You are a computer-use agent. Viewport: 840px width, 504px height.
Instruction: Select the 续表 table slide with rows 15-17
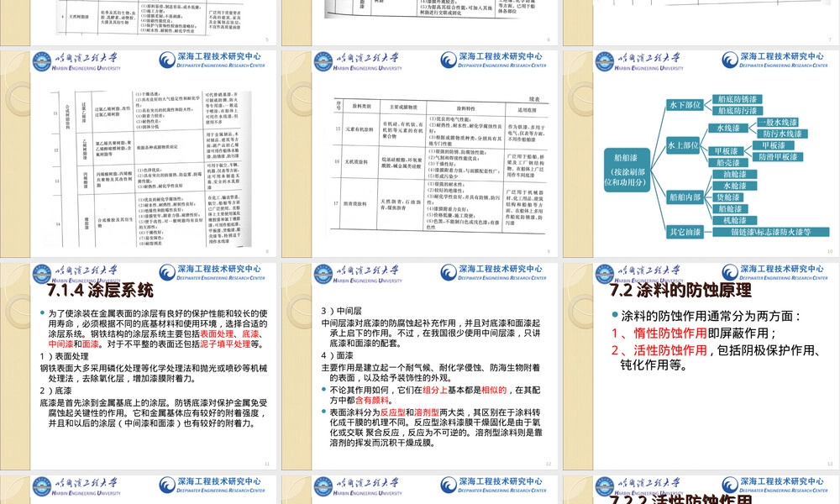click(x=420, y=154)
